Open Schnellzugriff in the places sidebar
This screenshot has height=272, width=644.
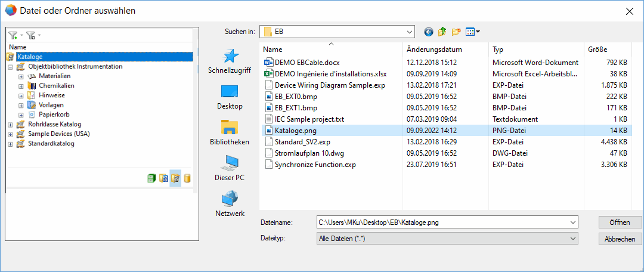coord(229,61)
